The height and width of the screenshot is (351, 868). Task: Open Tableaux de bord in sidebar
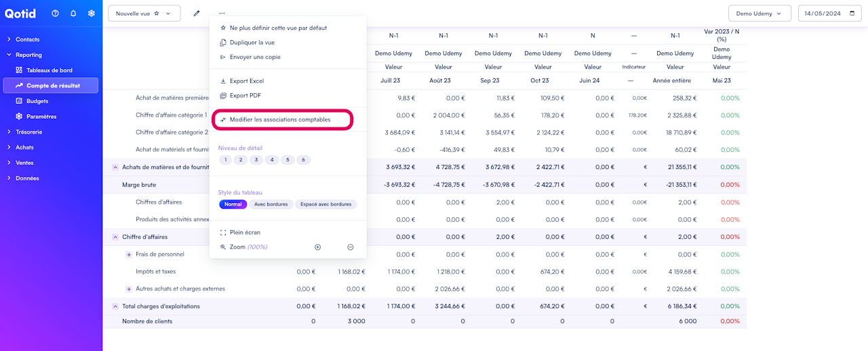[x=49, y=70]
